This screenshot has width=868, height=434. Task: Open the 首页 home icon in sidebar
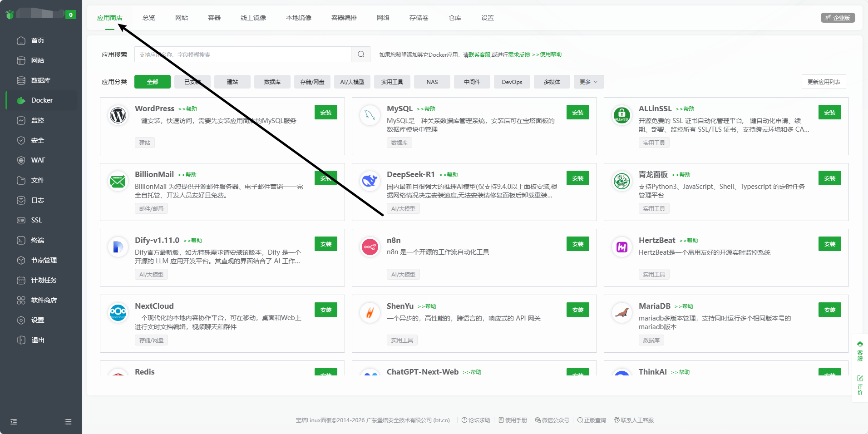pos(21,40)
